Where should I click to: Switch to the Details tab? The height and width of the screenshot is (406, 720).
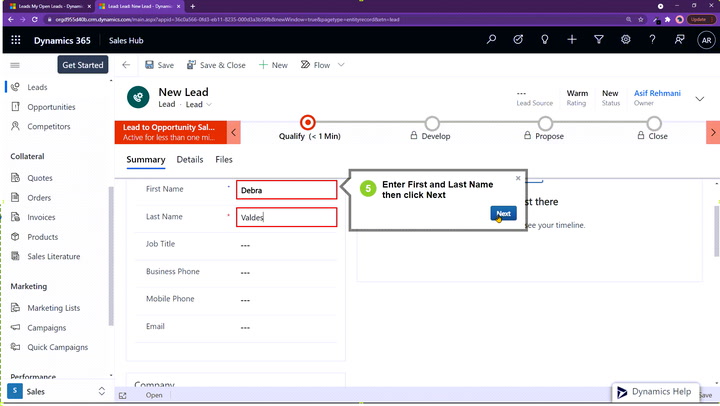tap(190, 159)
